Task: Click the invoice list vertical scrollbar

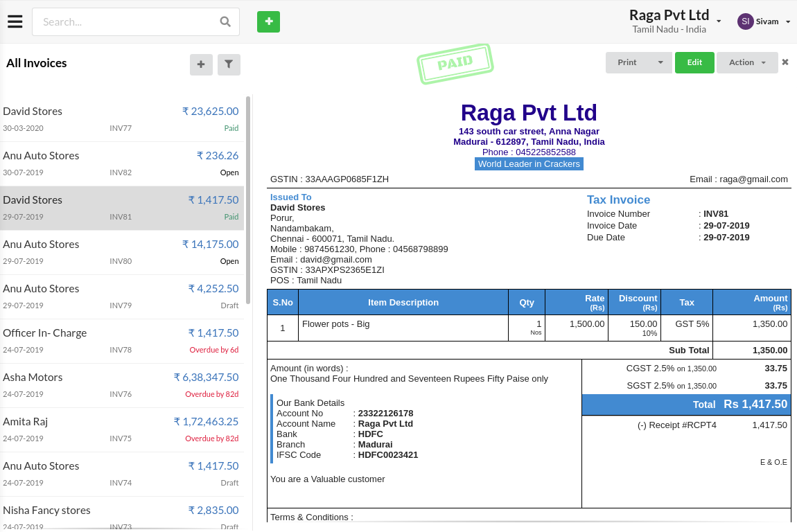Action: click(x=248, y=201)
